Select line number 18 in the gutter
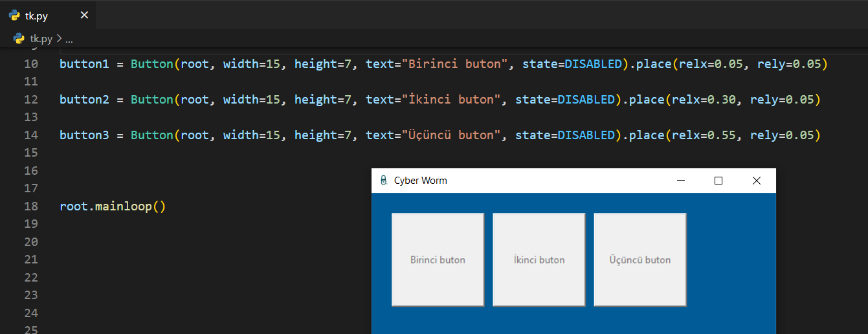868x334 pixels. [x=31, y=206]
